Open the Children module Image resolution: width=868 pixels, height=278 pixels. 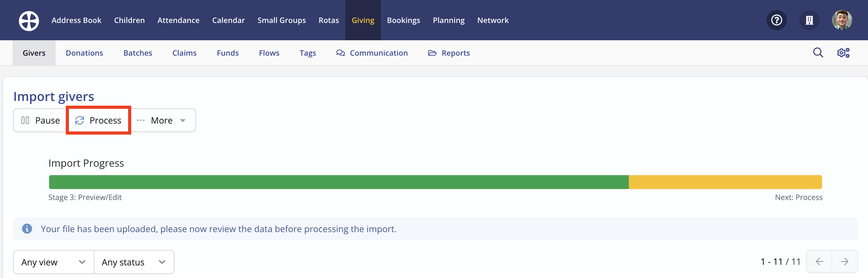129,20
